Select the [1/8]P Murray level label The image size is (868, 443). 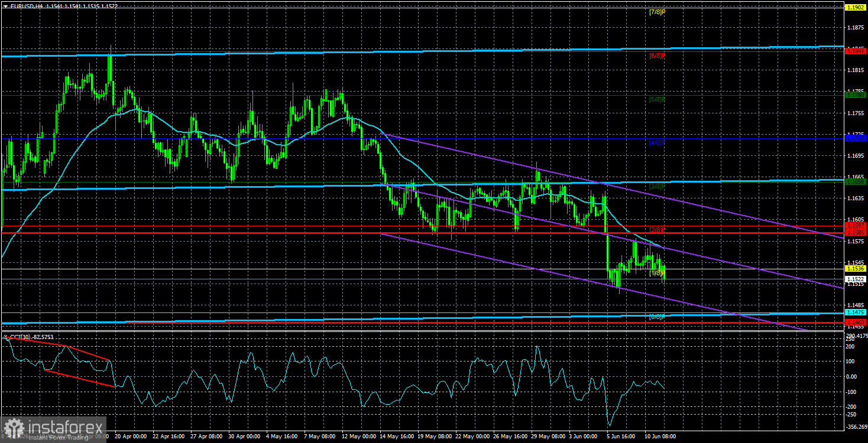pyautogui.click(x=657, y=273)
